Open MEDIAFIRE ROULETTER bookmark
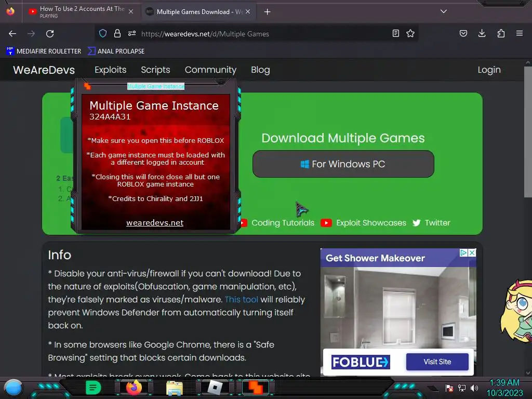 pyautogui.click(x=44, y=51)
